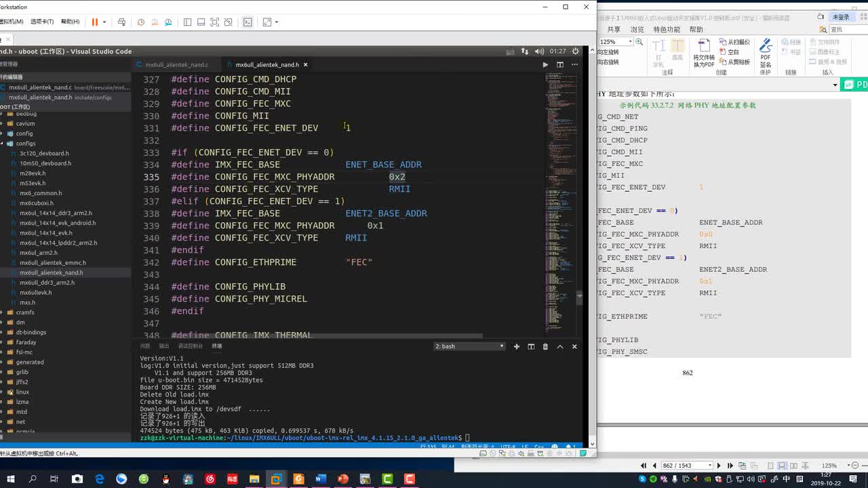Maximize the terminal panel with the up chevron
Image resolution: width=868 pixels, height=488 pixels.
click(560, 346)
